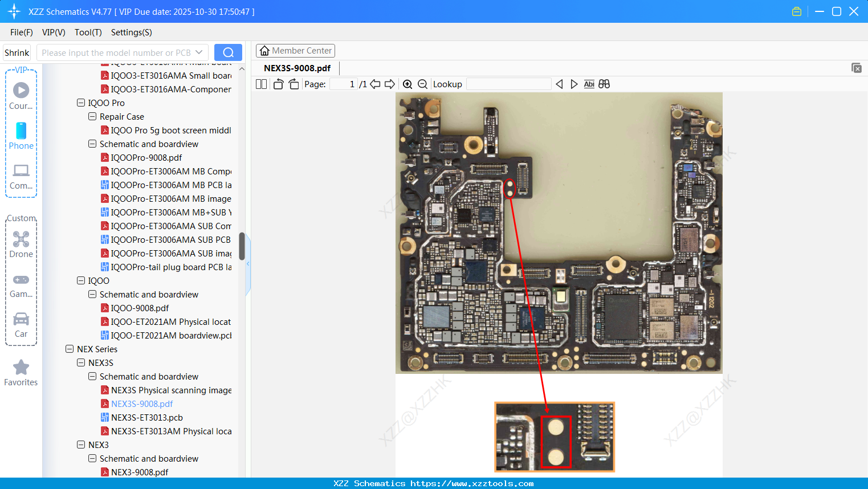Open the model number dropdown arrow
The image size is (868, 489).
(x=199, y=52)
